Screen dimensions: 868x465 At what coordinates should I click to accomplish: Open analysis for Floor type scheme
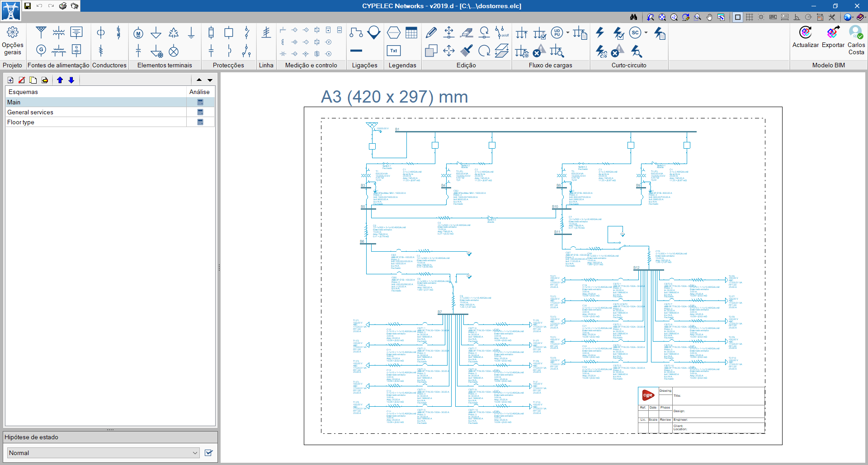pyautogui.click(x=200, y=122)
